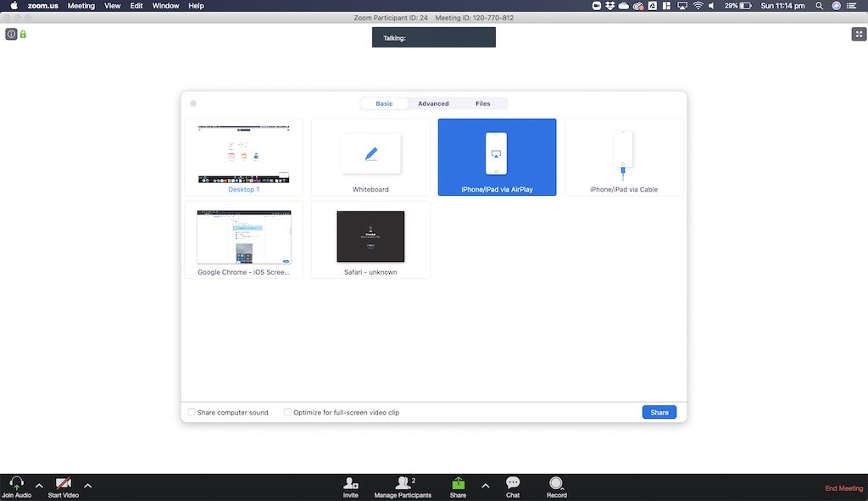868x501 pixels.
Task: Switch to the Basic tab
Action: pyautogui.click(x=384, y=103)
